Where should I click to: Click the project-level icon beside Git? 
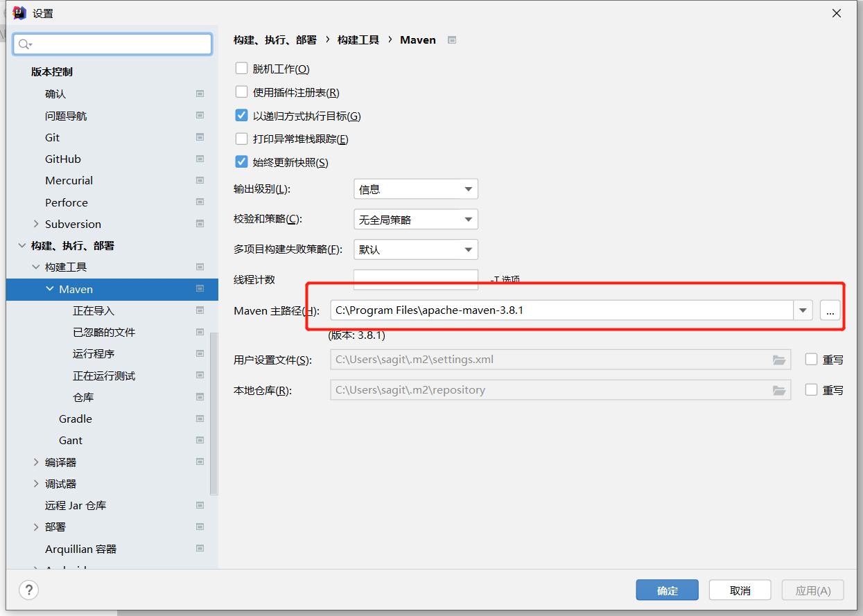(200, 137)
